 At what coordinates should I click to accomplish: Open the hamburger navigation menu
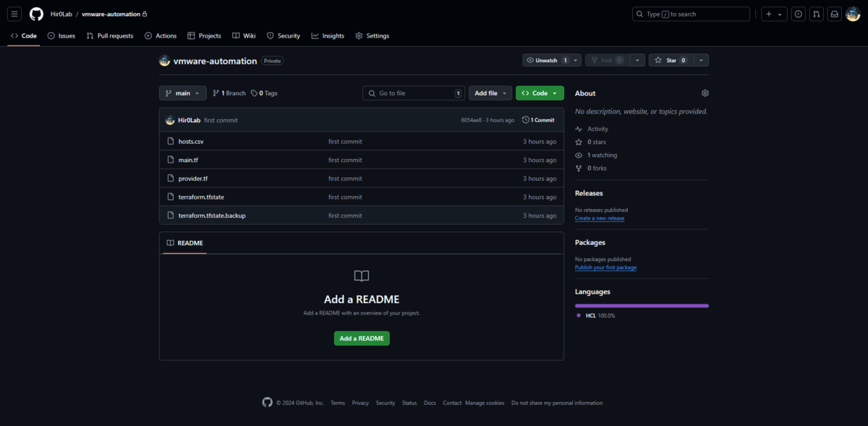[14, 14]
